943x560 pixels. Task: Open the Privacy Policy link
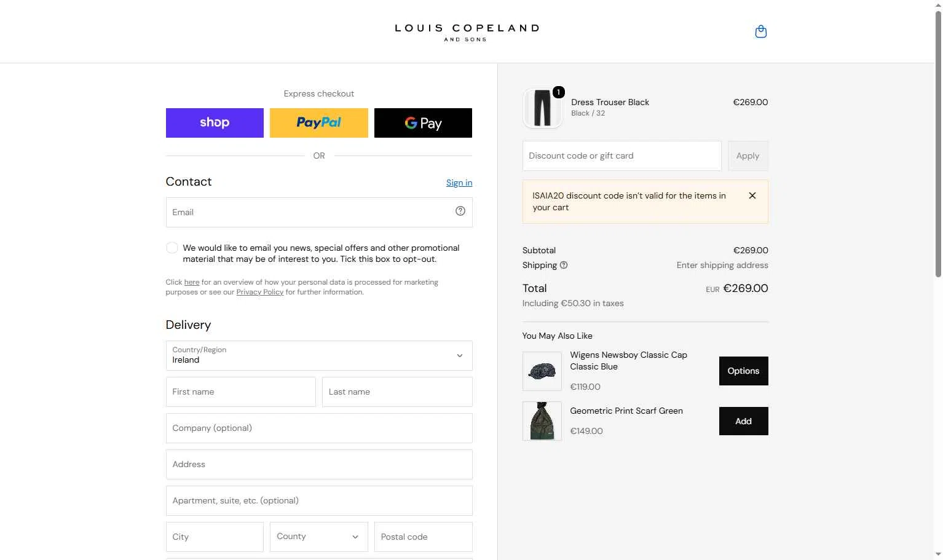coord(259,292)
